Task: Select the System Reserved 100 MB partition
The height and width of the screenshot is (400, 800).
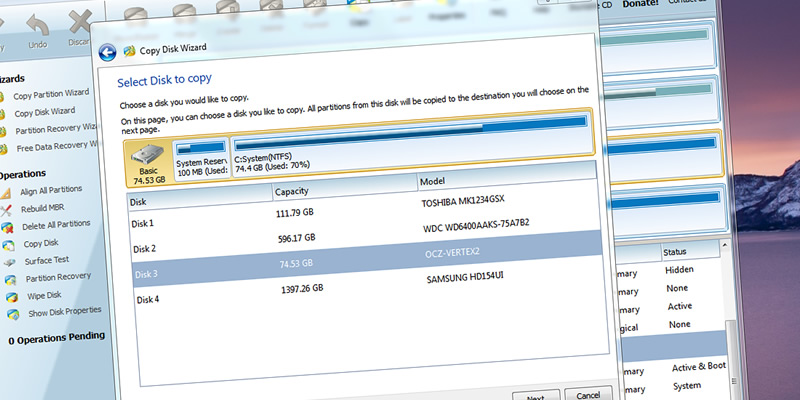Action: click(x=202, y=160)
